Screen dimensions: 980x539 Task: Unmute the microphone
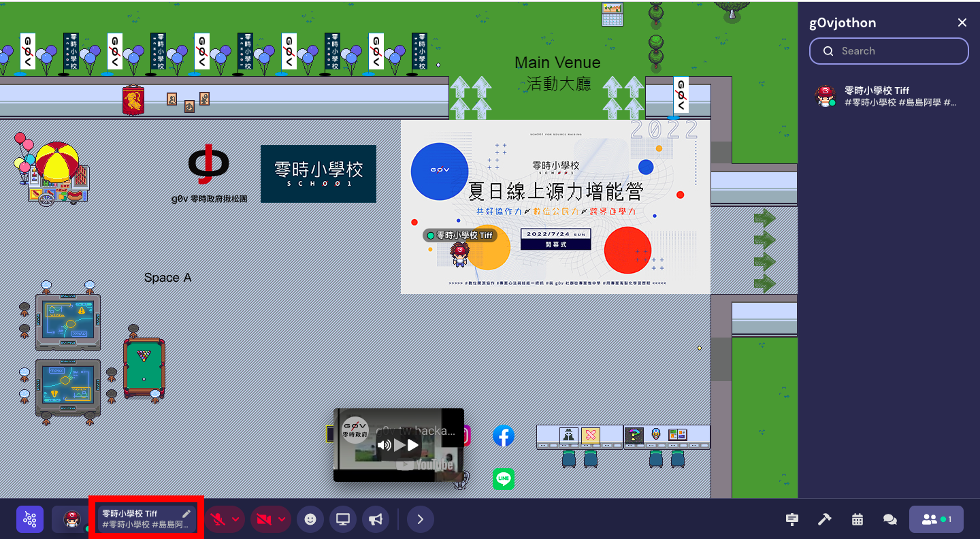[x=219, y=519]
